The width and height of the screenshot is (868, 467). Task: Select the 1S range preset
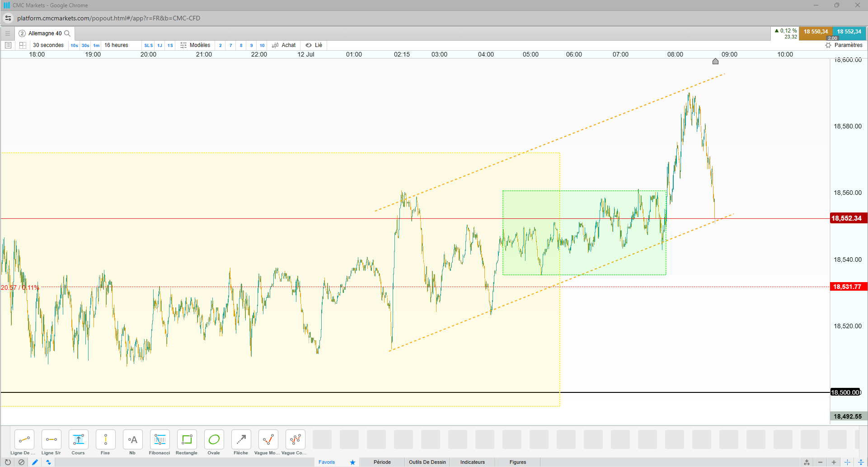tap(170, 46)
